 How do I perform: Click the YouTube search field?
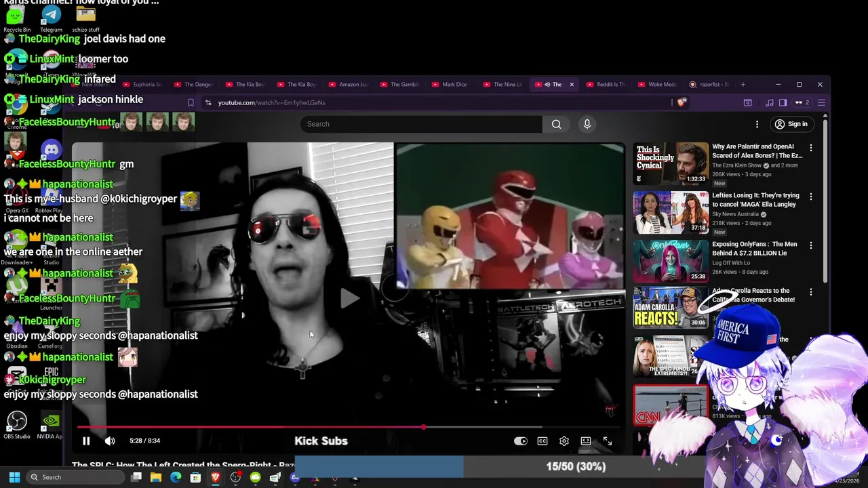[x=420, y=124]
